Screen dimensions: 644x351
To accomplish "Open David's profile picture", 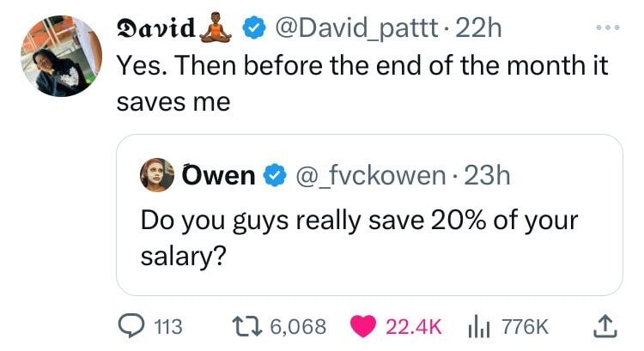I will pyautogui.click(x=58, y=56).
